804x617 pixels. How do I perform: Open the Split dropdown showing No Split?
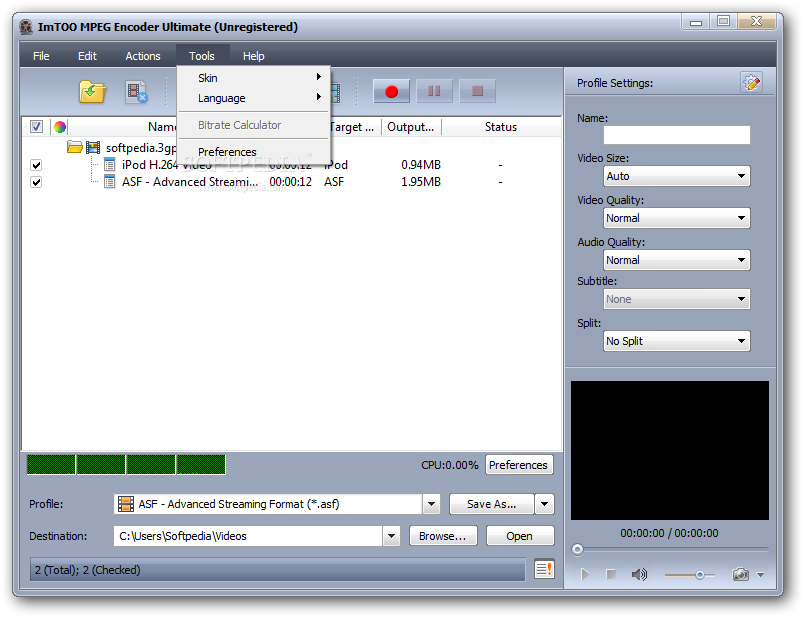(x=677, y=341)
